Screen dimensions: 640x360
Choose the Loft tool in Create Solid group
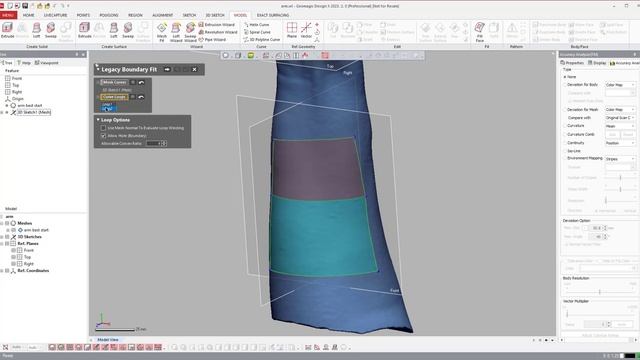(36, 31)
